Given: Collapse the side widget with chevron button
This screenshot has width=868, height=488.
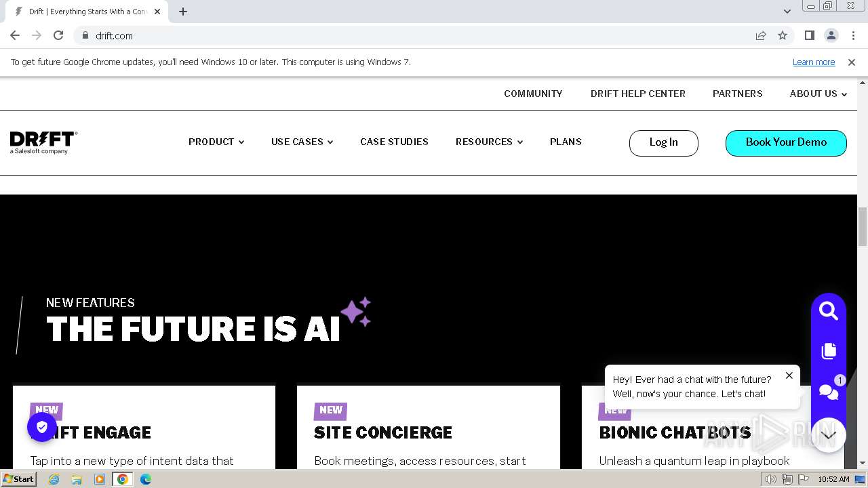Looking at the screenshot, I should tap(829, 435).
